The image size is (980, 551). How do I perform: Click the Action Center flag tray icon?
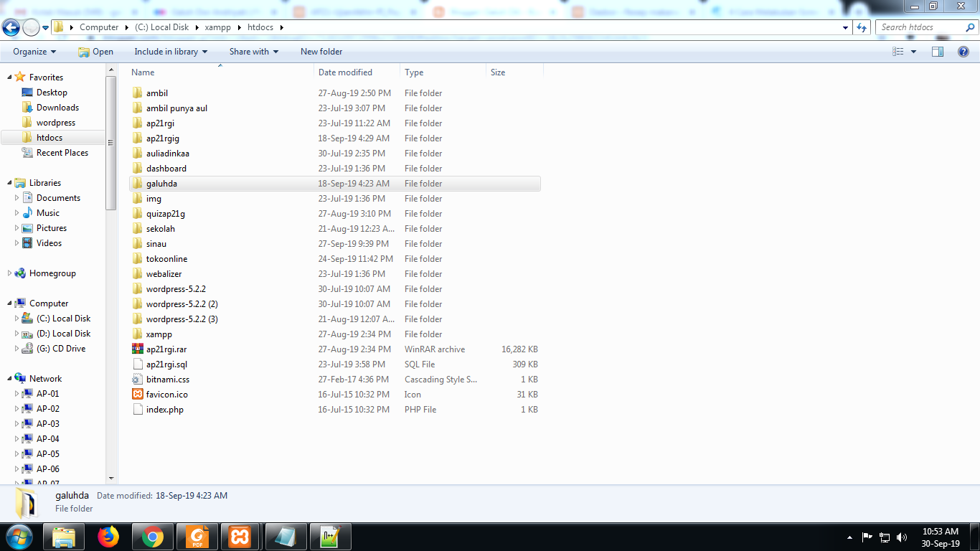pyautogui.click(x=867, y=537)
